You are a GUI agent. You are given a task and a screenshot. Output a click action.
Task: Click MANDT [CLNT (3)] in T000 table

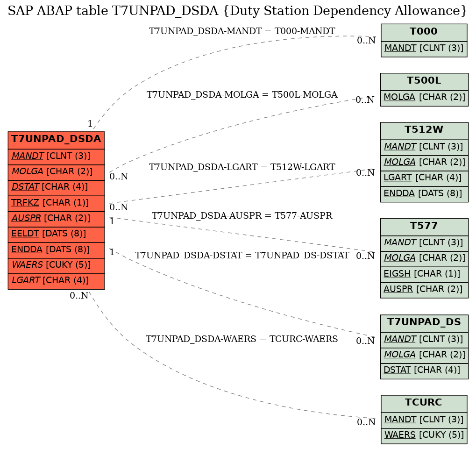pyautogui.click(x=424, y=49)
